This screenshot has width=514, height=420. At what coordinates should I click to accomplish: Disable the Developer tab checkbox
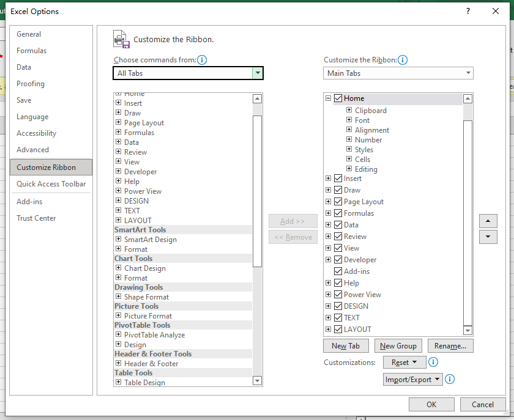click(338, 260)
